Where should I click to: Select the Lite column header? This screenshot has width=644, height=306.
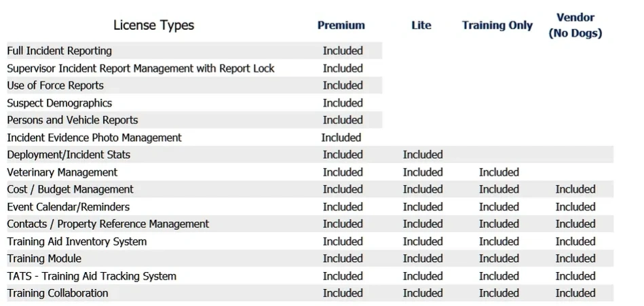click(x=421, y=26)
